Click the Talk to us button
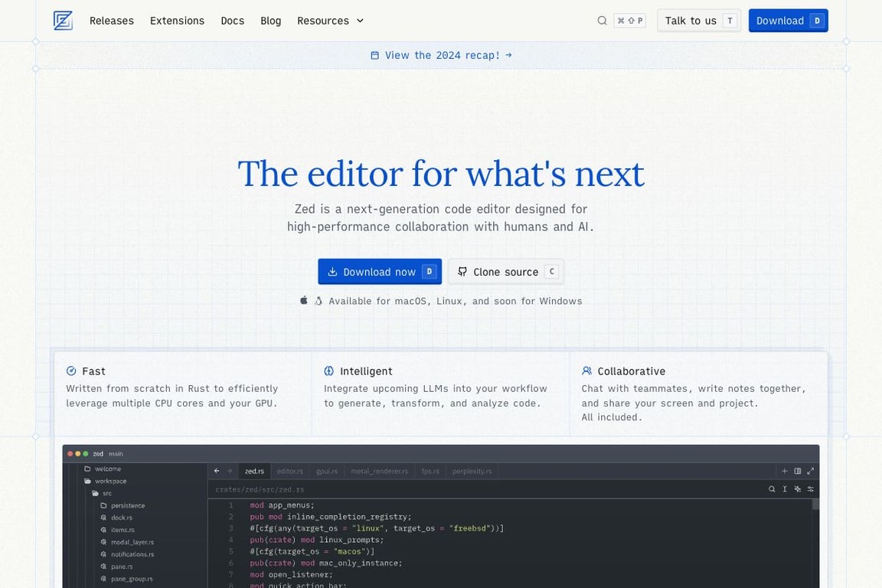This screenshot has width=882, height=588. click(x=699, y=21)
